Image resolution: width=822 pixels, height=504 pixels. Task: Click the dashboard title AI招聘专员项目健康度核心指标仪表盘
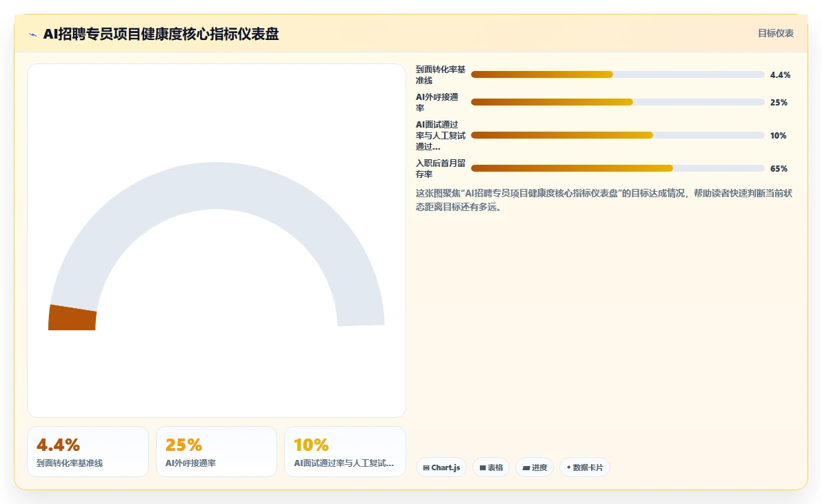(161, 34)
